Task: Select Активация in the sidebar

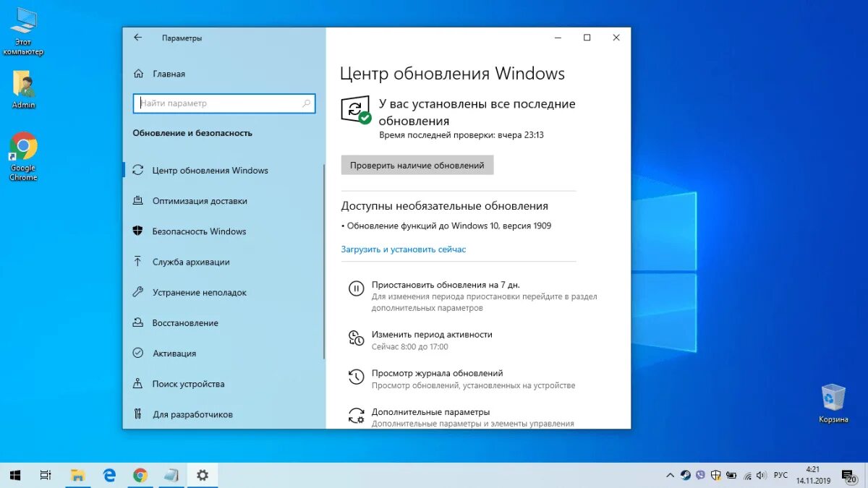Action: pyautogui.click(x=174, y=354)
